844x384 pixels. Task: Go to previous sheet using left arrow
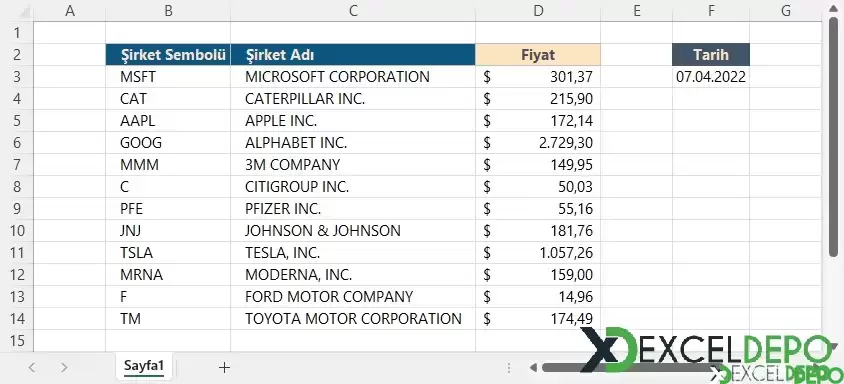tap(31, 367)
